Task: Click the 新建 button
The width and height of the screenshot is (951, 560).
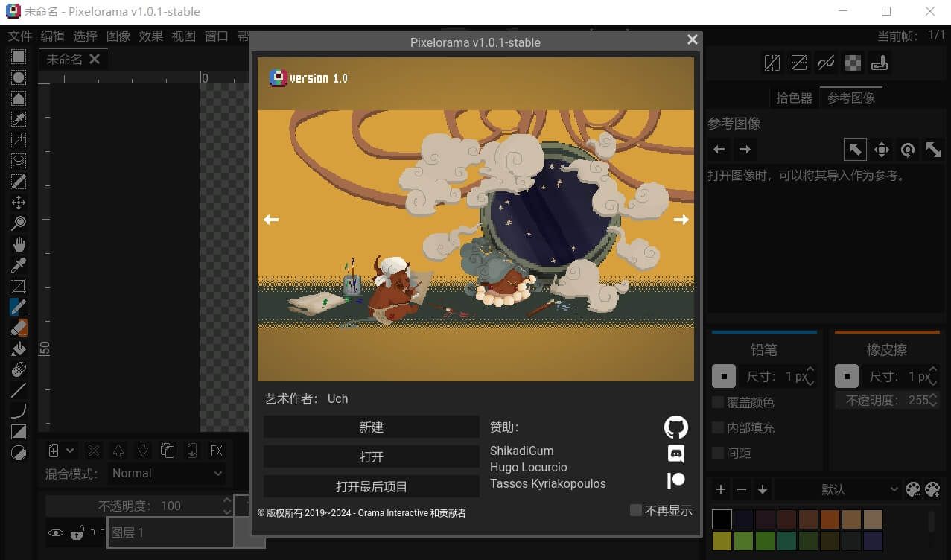Action: tap(371, 427)
